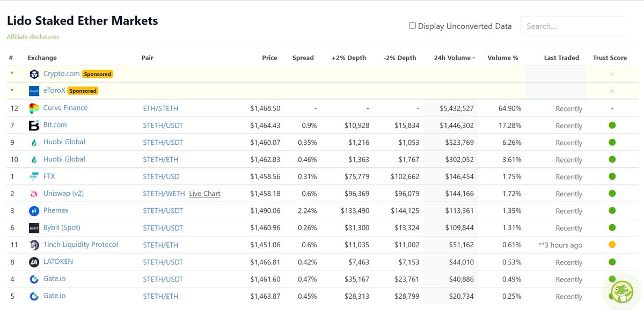The width and height of the screenshot is (644, 310).
Task: Open the STETH/WETH pair link
Action: pos(164,194)
